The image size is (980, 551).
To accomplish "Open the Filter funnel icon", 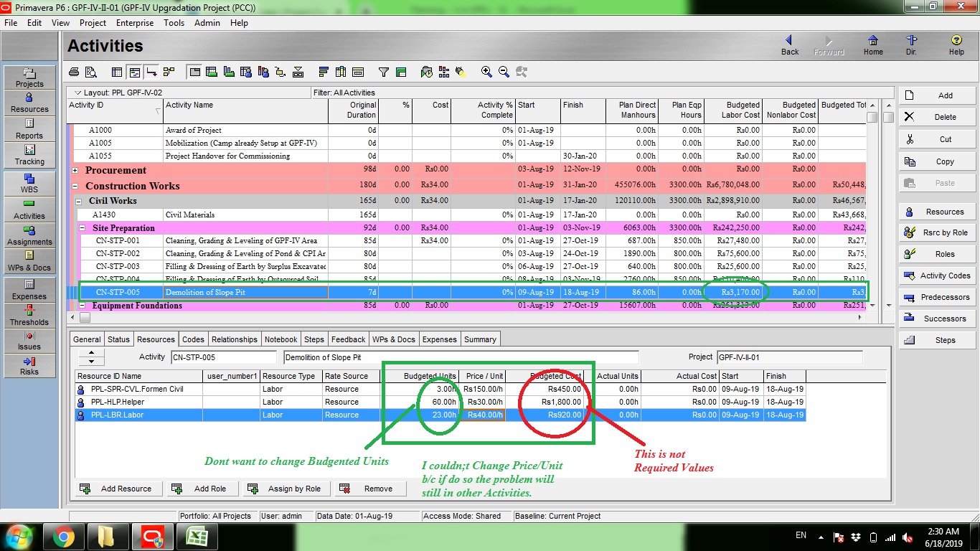I will point(384,72).
